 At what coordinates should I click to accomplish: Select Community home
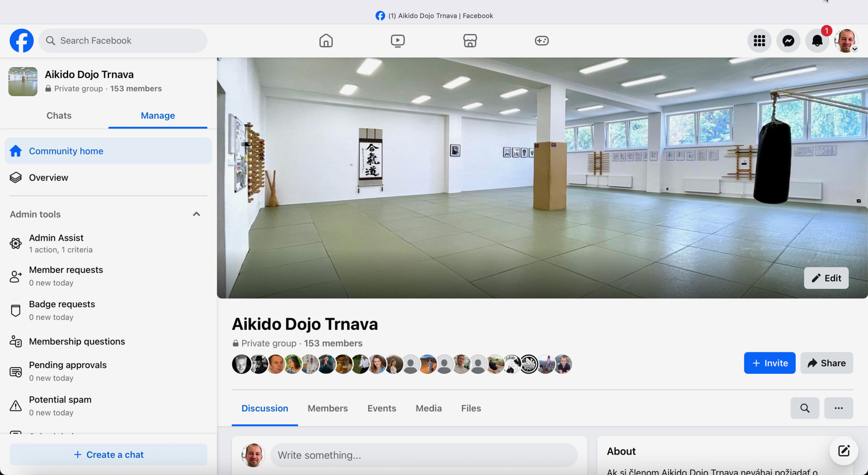108,151
